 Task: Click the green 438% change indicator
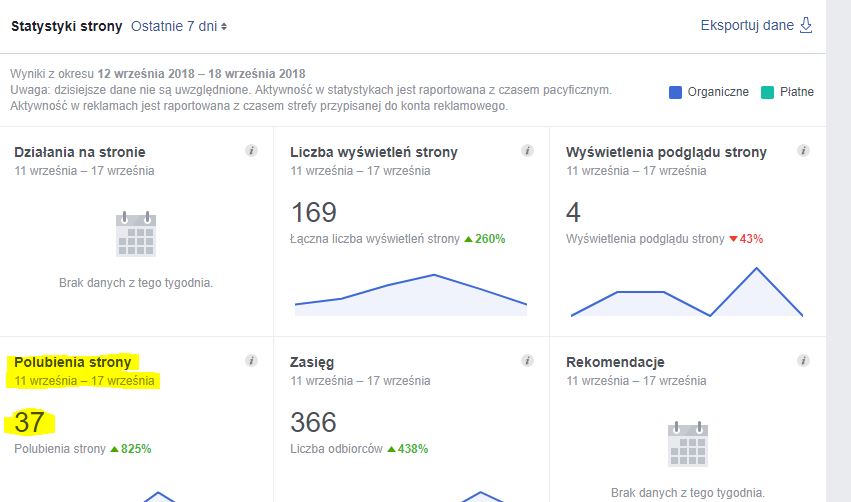click(x=408, y=449)
